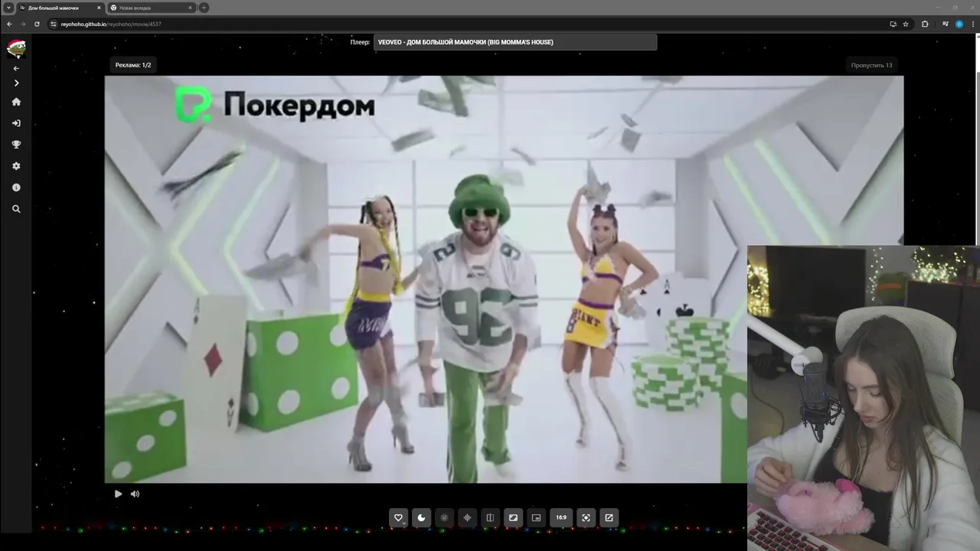This screenshot has height=551, width=980.
Task: Skip the ad via Пропустить button
Action: pos(871,65)
